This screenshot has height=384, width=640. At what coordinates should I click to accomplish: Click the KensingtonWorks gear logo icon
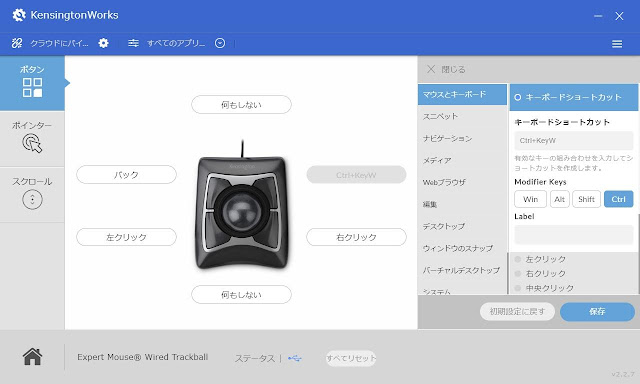(19, 15)
